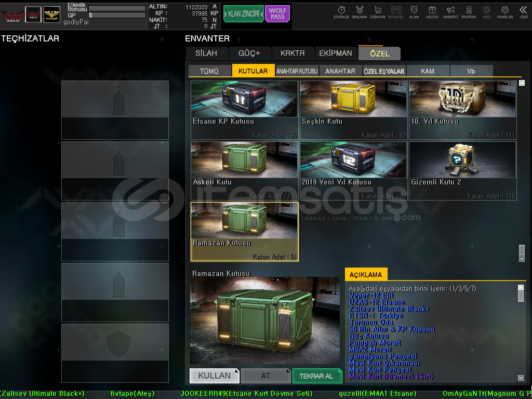Viewport: 532px width, 399px height.
Task: Select the TÜMÜ sub-tab
Action: tap(209, 71)
